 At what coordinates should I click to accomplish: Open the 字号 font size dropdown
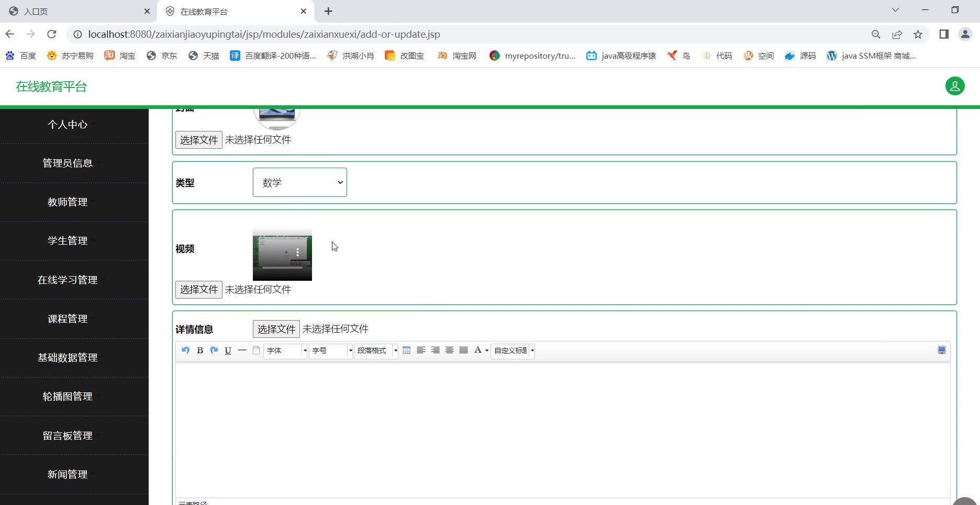coord(331,350)
